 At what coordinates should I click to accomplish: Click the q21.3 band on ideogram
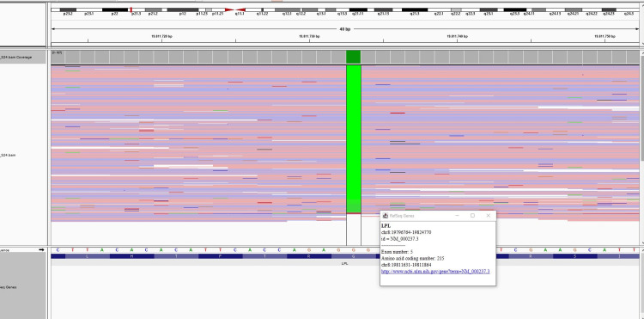coord(415,9)
